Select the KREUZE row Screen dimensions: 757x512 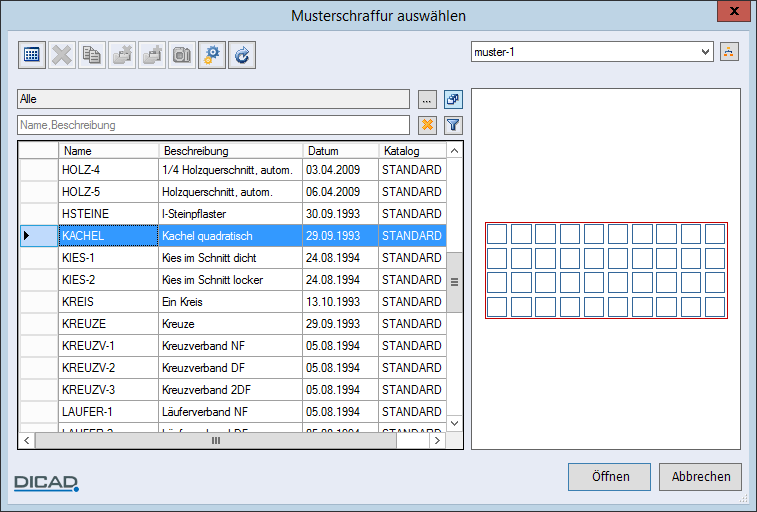tap(233, 324)
